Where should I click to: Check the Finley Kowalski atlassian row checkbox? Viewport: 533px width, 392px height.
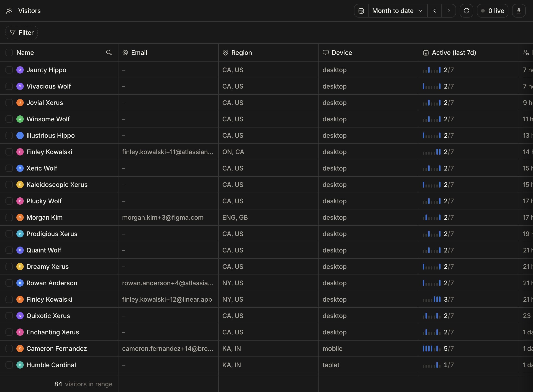pyautogui.click(x=9, y=152)
